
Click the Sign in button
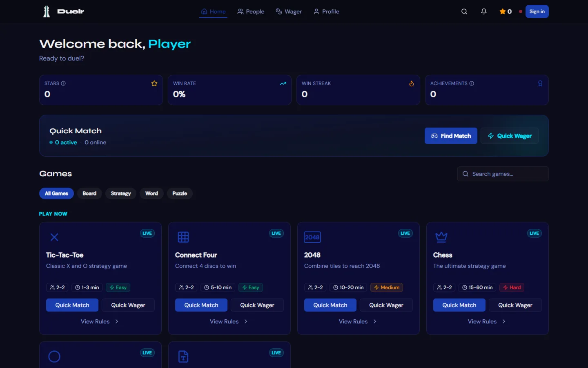click(x=537, y=11)
